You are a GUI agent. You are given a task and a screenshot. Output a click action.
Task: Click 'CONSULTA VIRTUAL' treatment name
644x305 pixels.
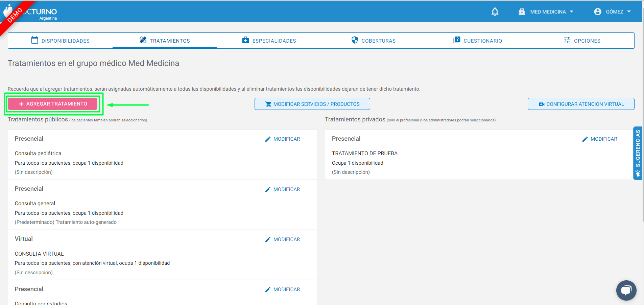(x=39, y=254)
